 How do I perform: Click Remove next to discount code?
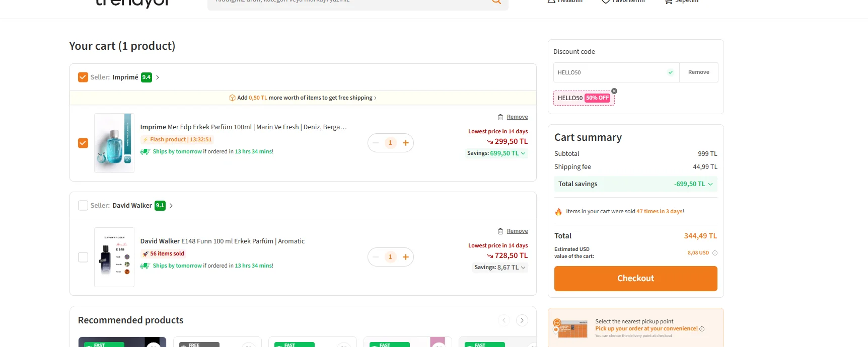click(x=699, y=72)
